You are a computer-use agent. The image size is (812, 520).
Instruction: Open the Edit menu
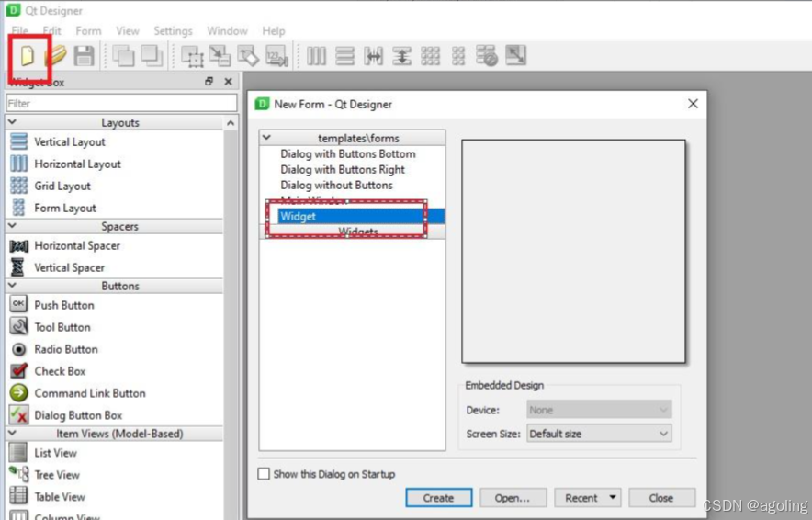coord(51,31)
